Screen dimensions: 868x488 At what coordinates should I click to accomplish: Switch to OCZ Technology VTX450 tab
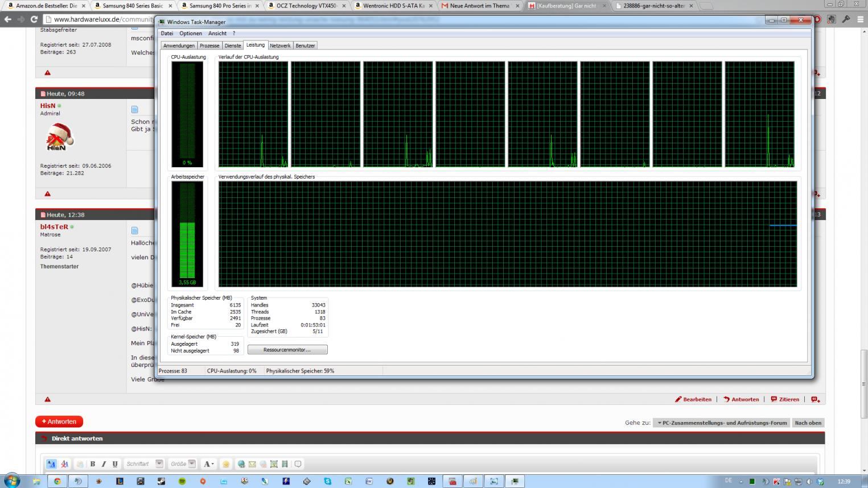pos(306,6)
